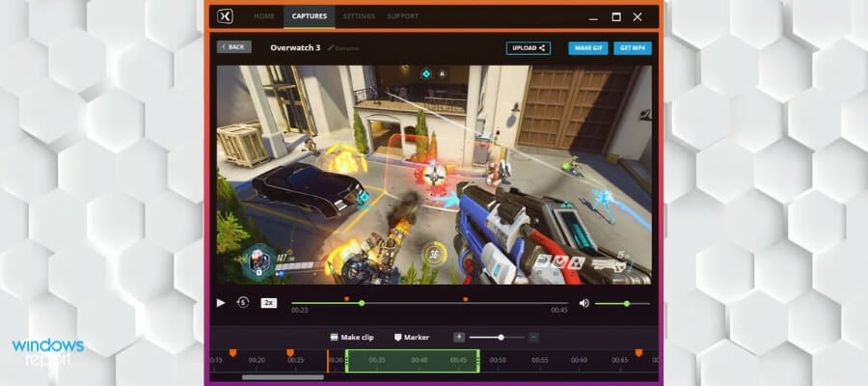Select the CAPTURES tab
The height and width of the screenshot is (386, 868).
coord(310,16)
